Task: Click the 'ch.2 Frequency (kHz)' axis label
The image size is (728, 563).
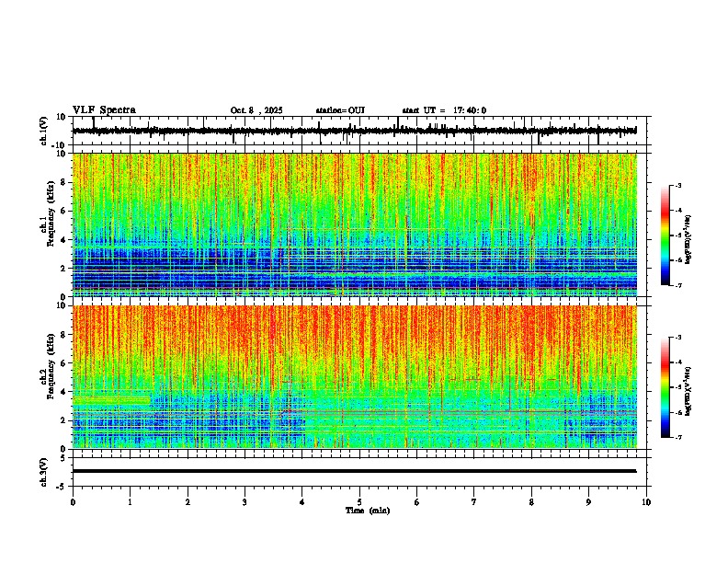Action: pos(47,366)
